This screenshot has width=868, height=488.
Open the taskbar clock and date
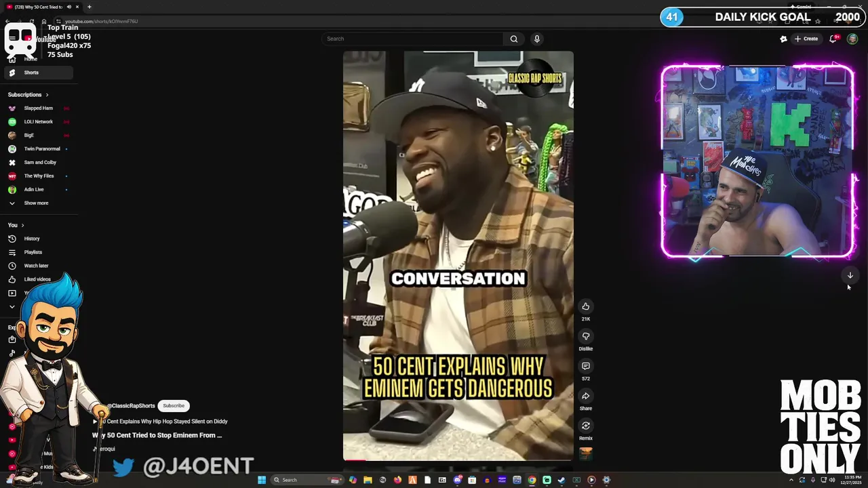[x=852, y=480]
